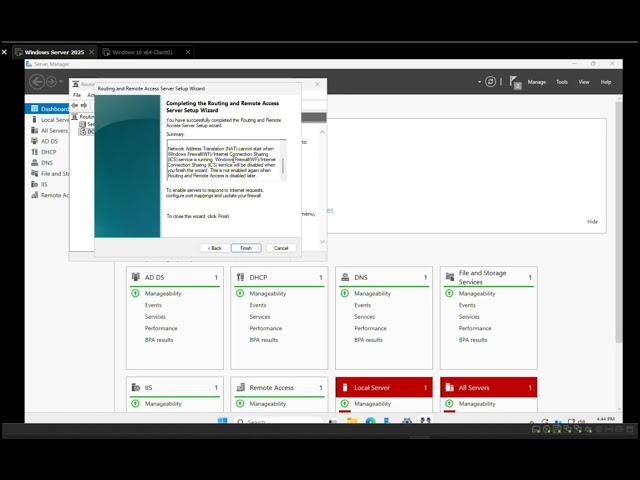This screenshot has height=480, width=640.
Task: Click Manageability in the Remote Access tile
Action: tap(268, 404)
